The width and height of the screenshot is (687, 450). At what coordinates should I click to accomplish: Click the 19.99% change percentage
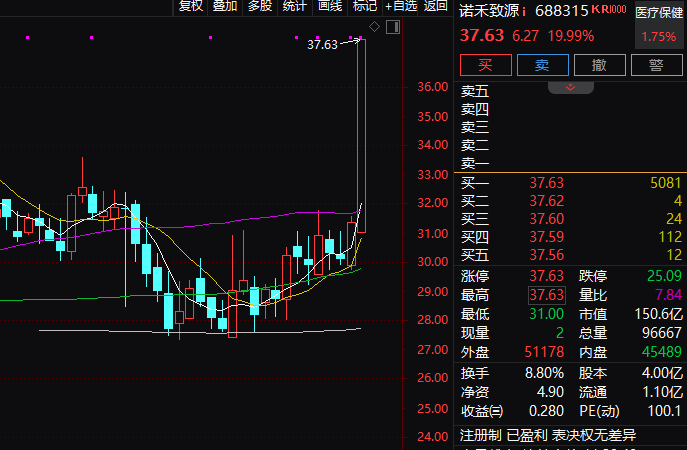571,36
